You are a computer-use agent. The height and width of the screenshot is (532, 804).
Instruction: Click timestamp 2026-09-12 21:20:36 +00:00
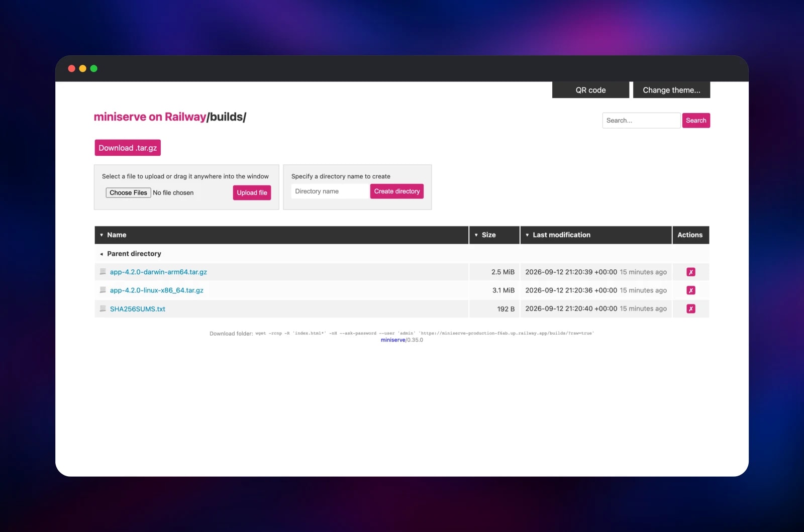coord(571,290)
